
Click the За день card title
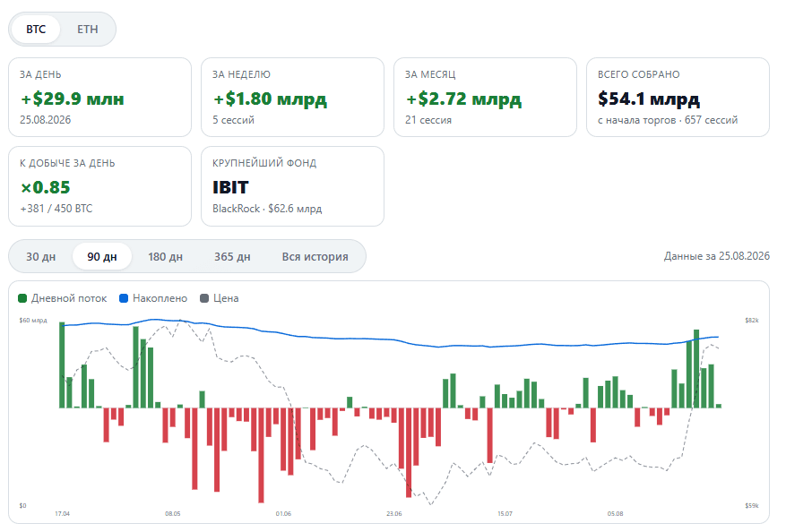coord(40,74)
